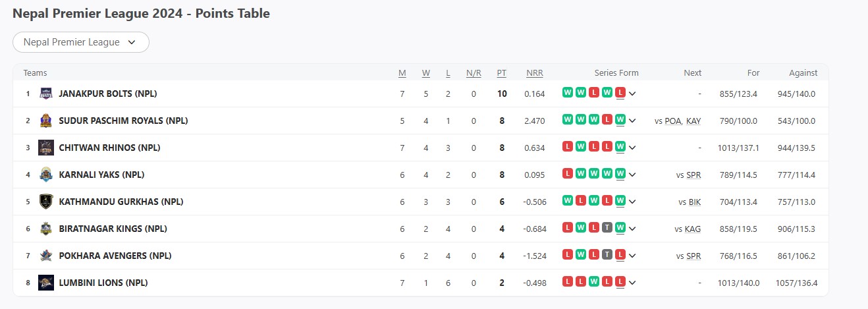Expand Lumbini Lions series form chevron
This screenshot has width=868, height=309.
pyautogui.click(x=632, y=283)
